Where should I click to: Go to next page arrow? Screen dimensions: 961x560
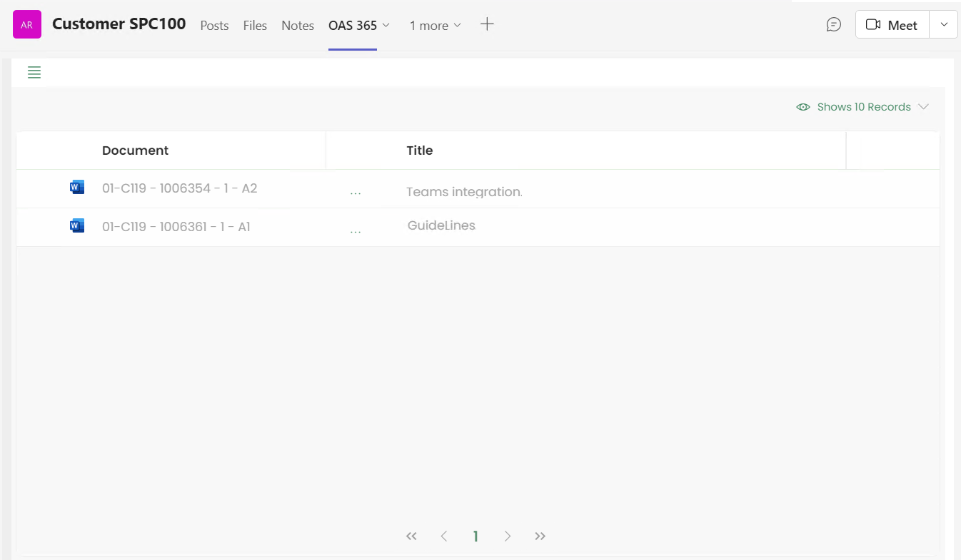click(508, 536)
